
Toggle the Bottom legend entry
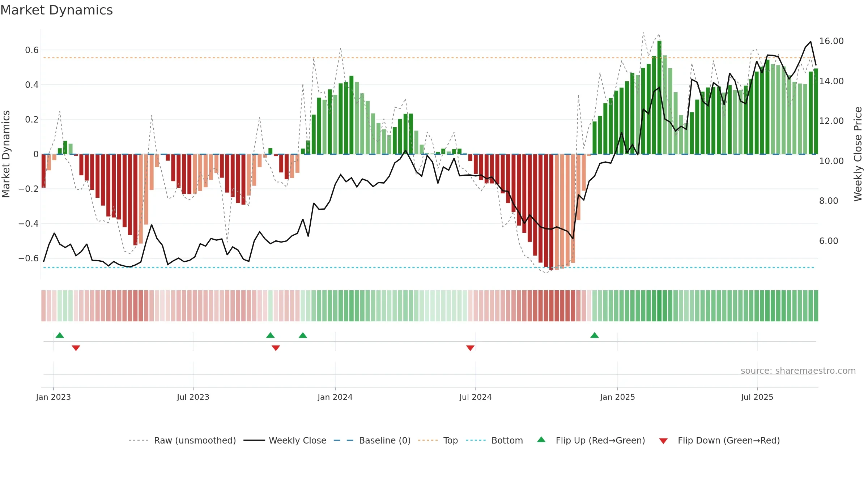494,440
